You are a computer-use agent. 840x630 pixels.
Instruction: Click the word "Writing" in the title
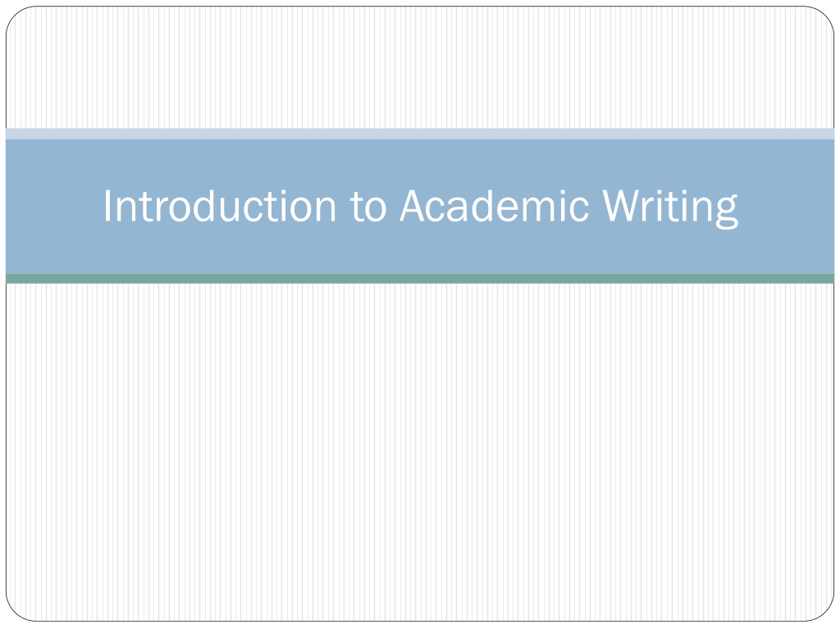pyautogui.click(x=670, y=209)
